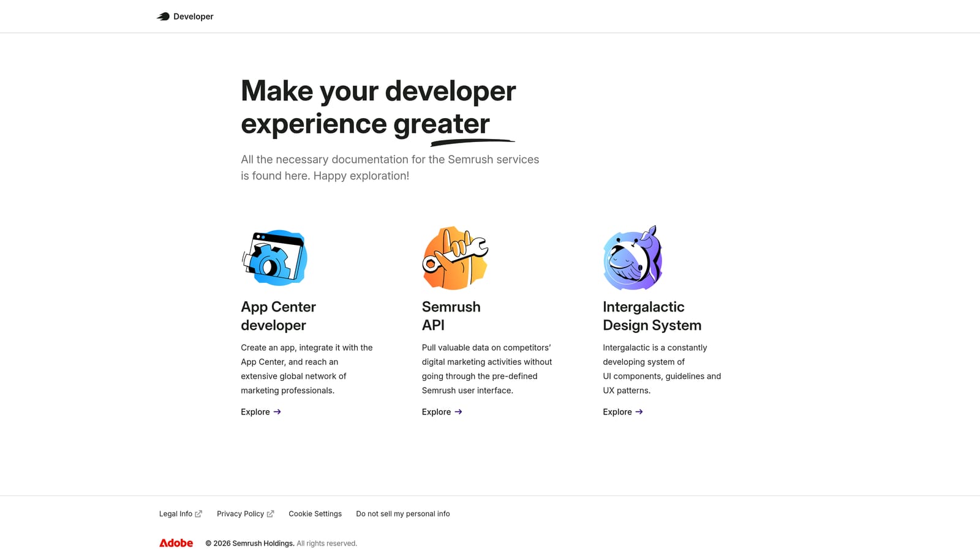Image resolution: width=980 pixels, height=551 pixels.
Task: Click Do not sell my personal info
Action: point(403,514)
